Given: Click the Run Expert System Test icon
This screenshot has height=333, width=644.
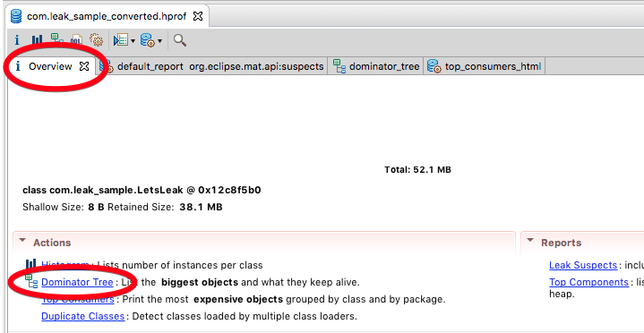Looking at the screenshot, I should coord(121,39).
